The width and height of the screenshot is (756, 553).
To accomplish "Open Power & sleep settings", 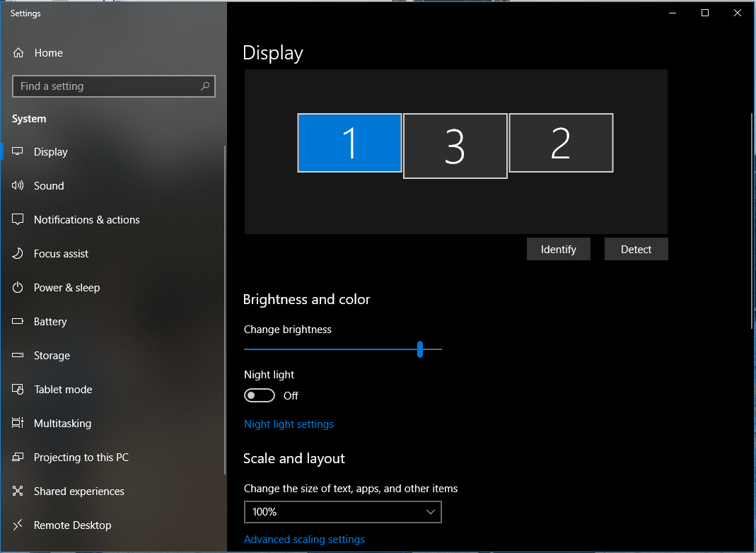I will (x=17, y=287).
